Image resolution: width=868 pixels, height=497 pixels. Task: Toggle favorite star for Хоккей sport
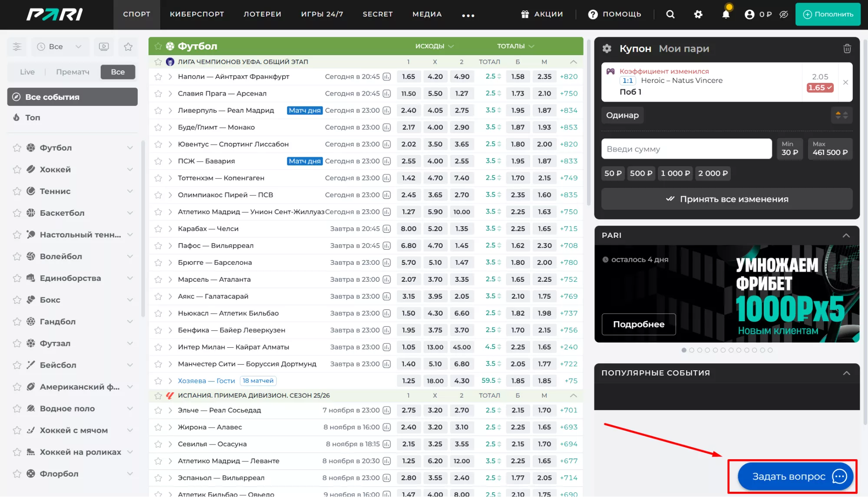click(17, 170)
